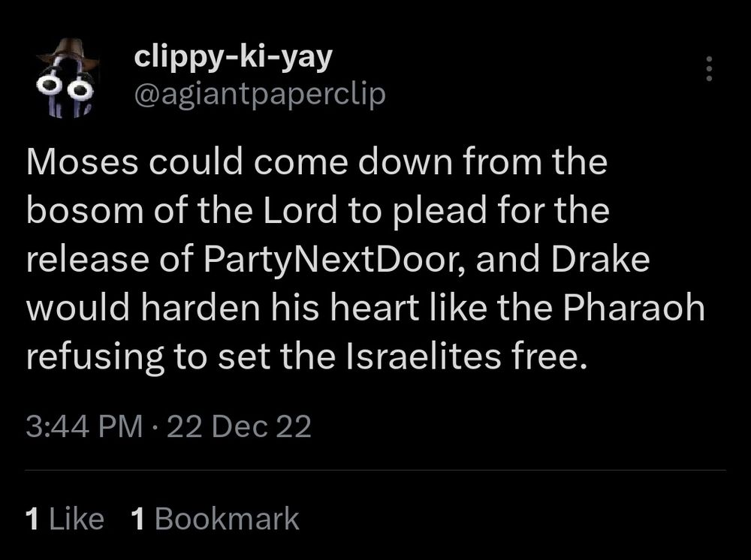Open the @agiantpaperclip handle link
The image size is (751, 560).
(260, 95)
